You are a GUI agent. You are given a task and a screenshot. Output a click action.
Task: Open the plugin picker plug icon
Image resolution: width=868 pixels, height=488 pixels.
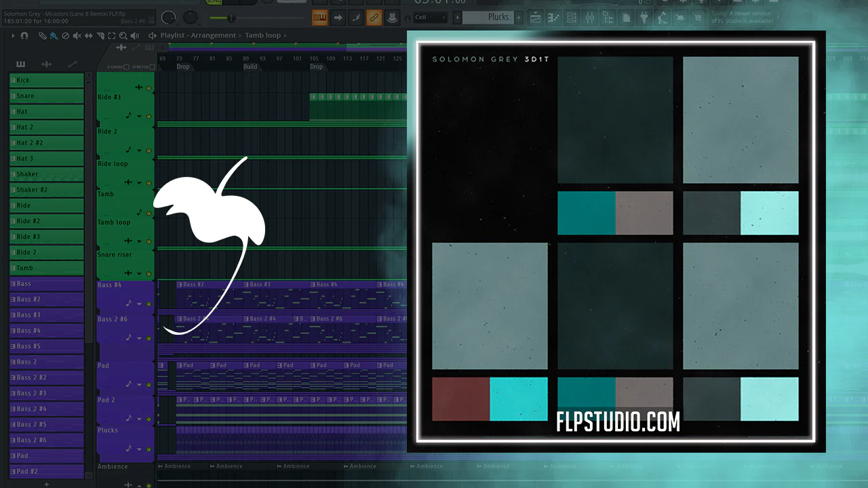646,18
